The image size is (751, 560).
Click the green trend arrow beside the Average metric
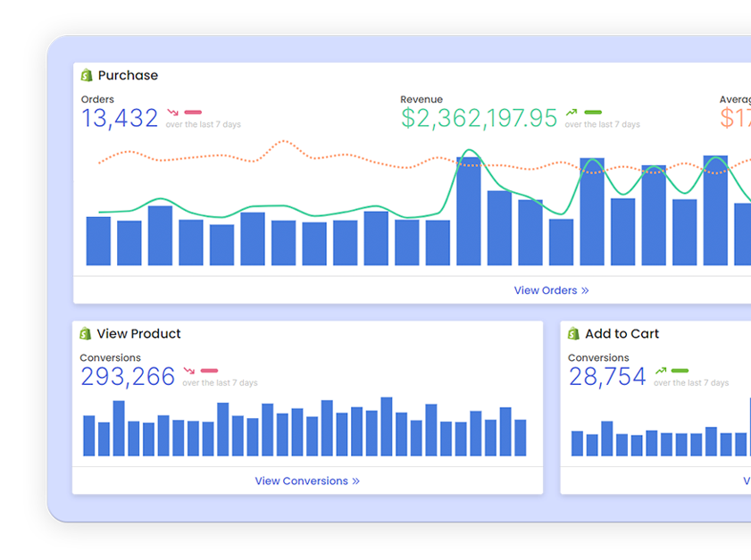point(747,113)
